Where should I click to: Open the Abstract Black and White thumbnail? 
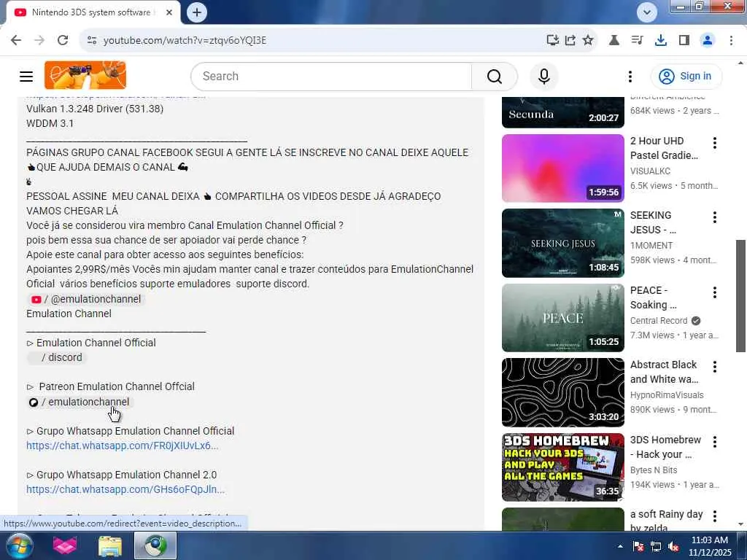(x=562, y=392)
